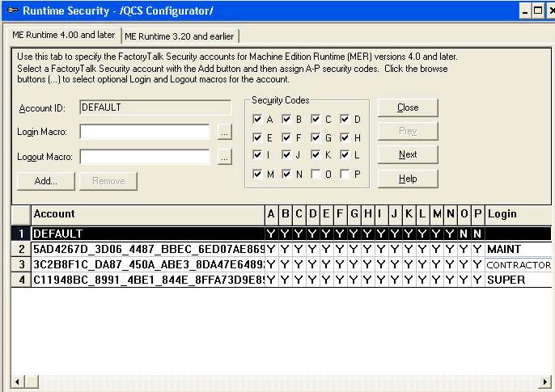Image resolution: width=555 pixels, height=392 pixels.
Task: Toggle security code D checkbox
Action: (345, 119)
